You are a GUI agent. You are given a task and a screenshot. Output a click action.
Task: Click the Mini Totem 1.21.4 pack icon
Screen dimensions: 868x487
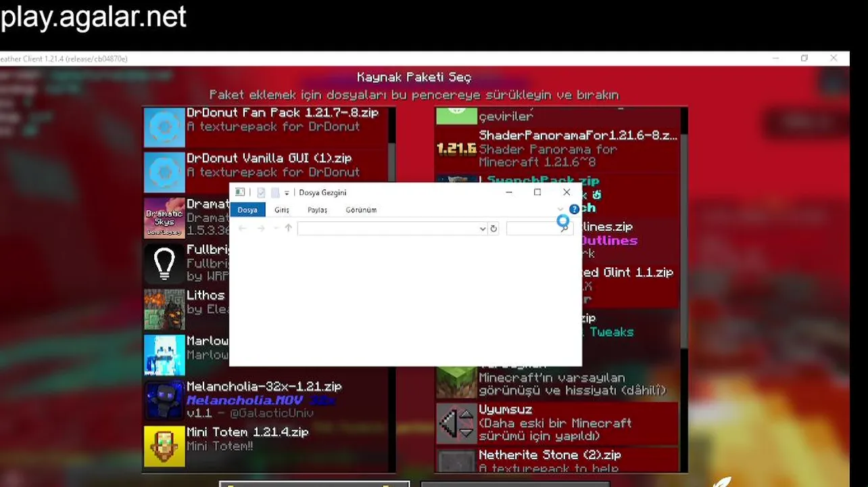click(164, 446)
